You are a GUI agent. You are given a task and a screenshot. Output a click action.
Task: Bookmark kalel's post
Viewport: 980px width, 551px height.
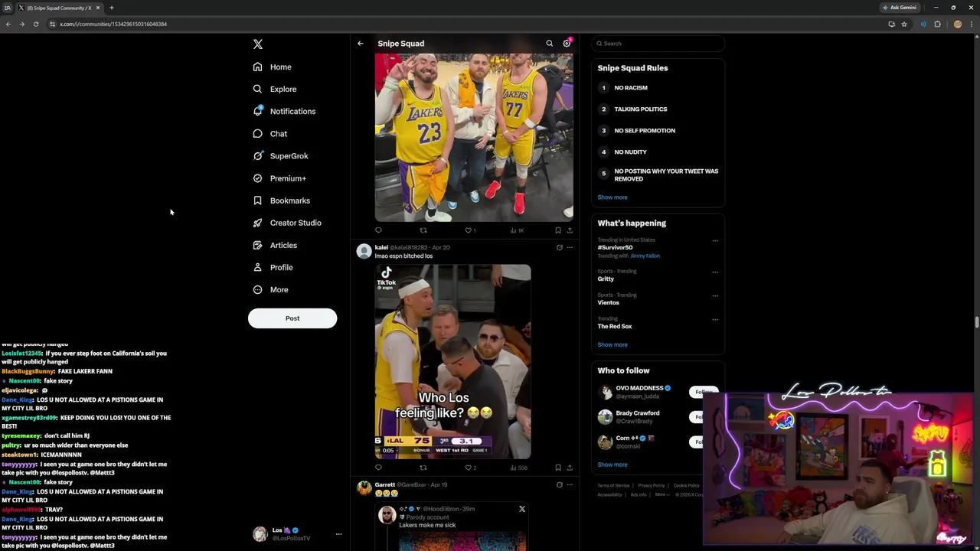point(558,467)
